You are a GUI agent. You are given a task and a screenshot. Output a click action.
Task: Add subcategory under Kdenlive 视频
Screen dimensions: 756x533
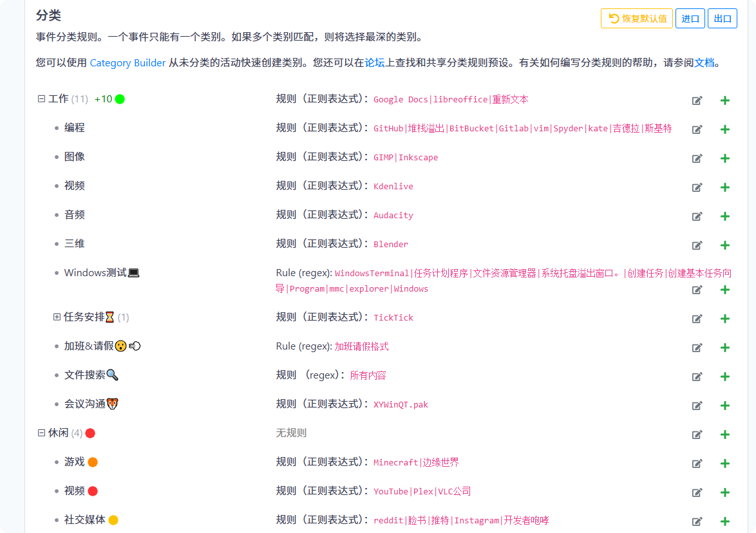pos(724,187)
